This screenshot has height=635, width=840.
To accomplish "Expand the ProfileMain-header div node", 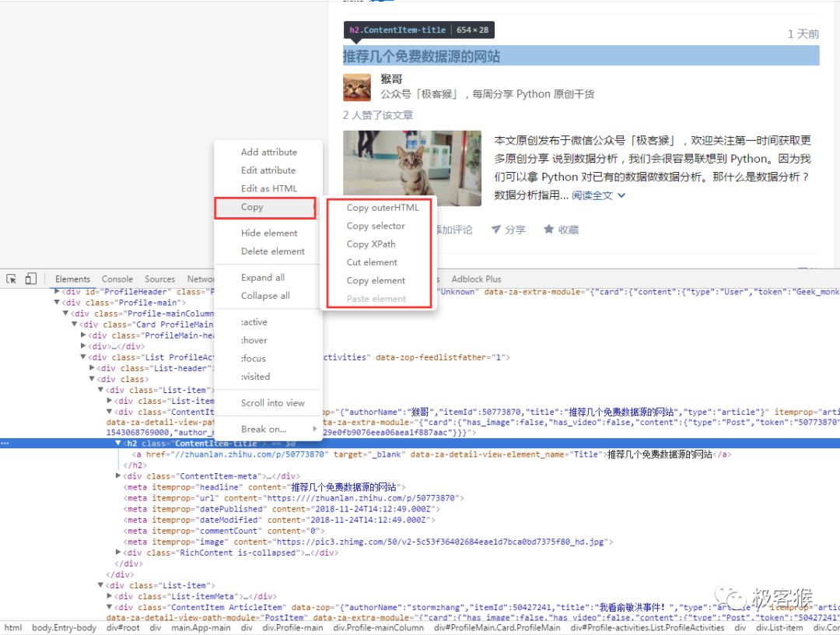I will [83, 335].
